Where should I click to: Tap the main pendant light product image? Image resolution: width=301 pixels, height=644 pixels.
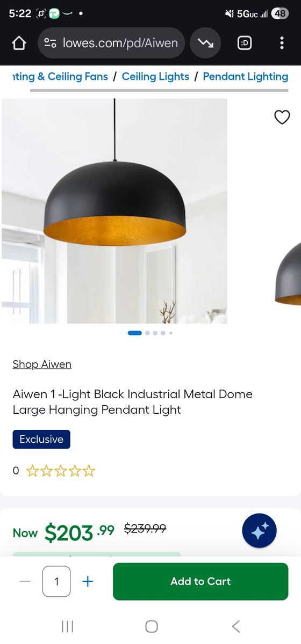(114, 211)
